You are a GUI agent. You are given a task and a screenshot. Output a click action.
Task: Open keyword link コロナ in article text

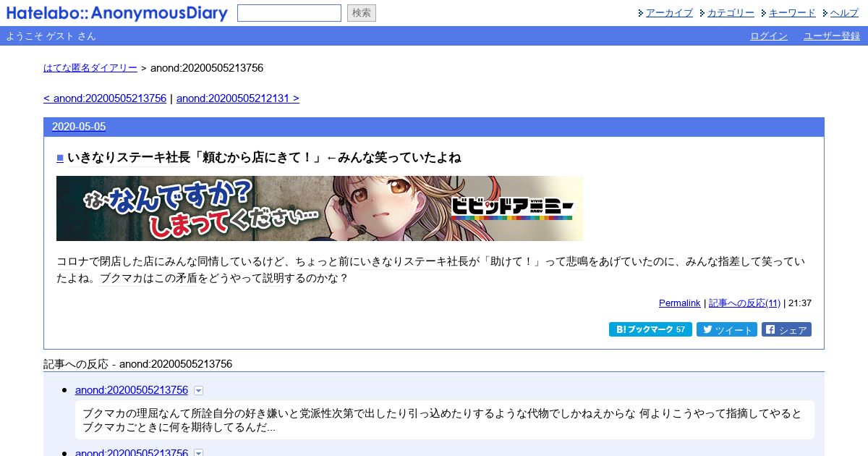[x=72, y=261]
